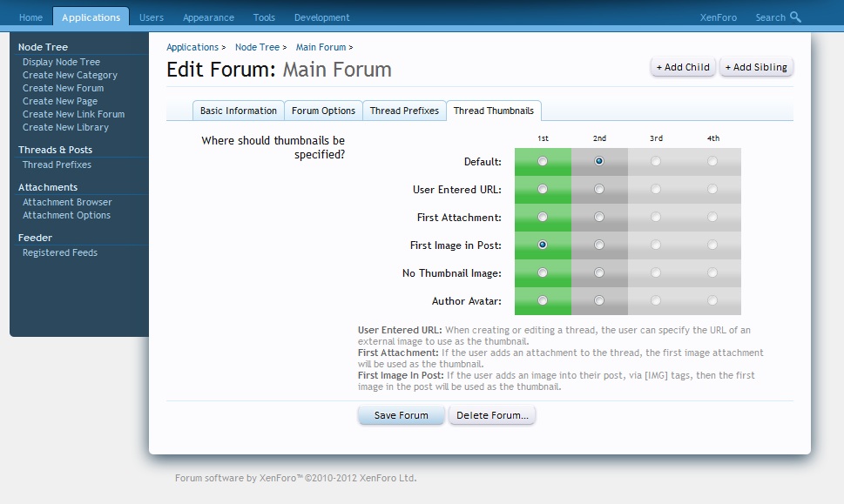
Task: Select 2nd for No Thumbnail Image
Action: 599,272
